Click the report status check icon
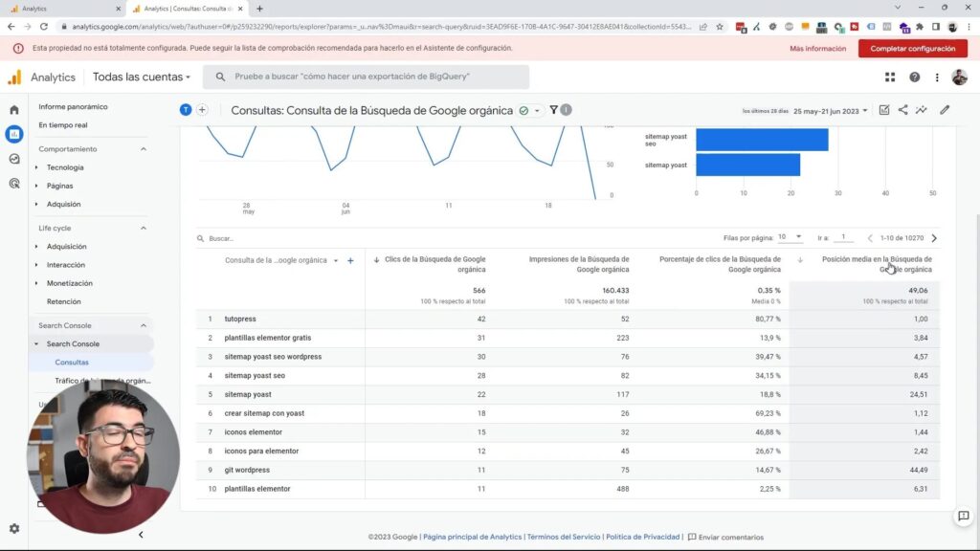The height and width of the screenshot is (551, 980). (x=523, y=111)
